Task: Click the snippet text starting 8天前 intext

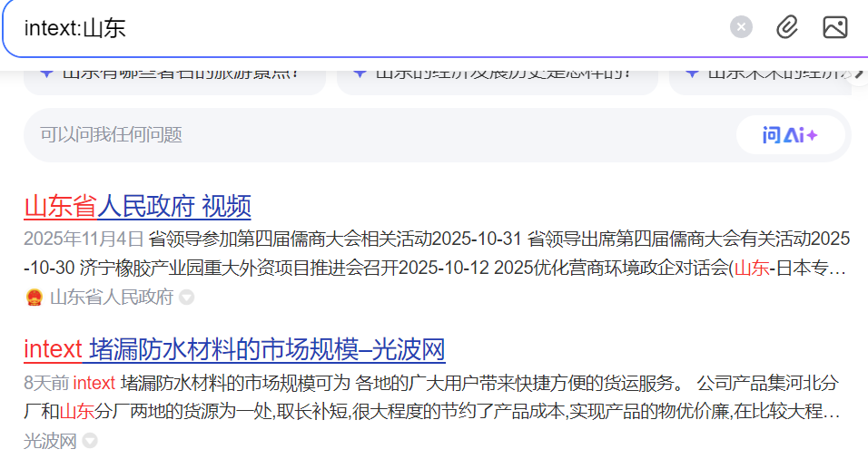Action: point(432,397)
